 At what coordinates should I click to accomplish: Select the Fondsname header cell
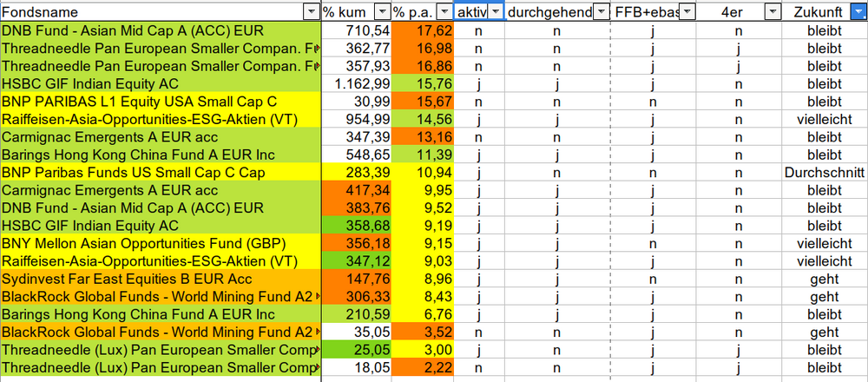(161, 11)
